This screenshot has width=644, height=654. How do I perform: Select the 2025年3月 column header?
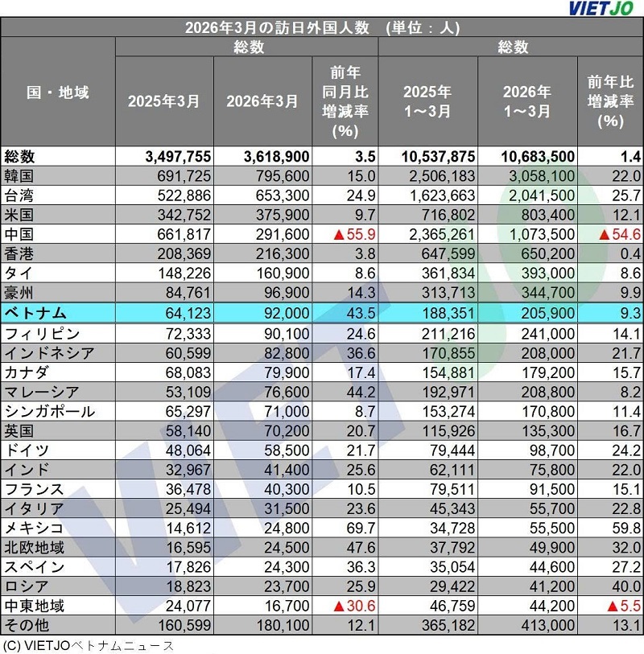click(x=164, y=102)
